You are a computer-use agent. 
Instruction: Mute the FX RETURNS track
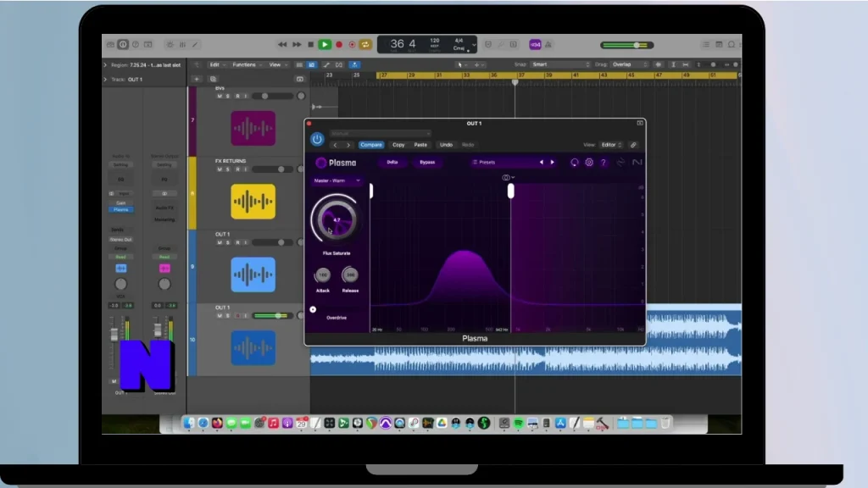[x=220, y=169]
